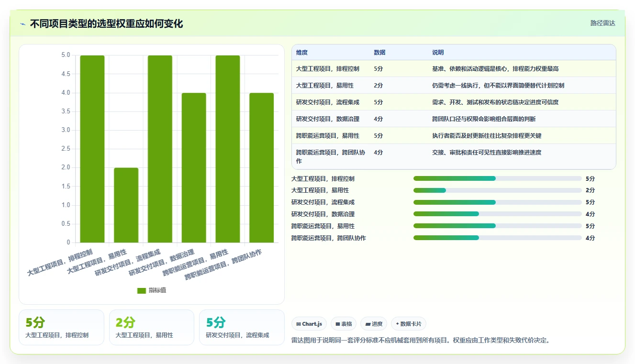The width and height of the screenshot is (635, 364).
Task: Toggle the 指标值 legend label
Action: coord(157,290)
